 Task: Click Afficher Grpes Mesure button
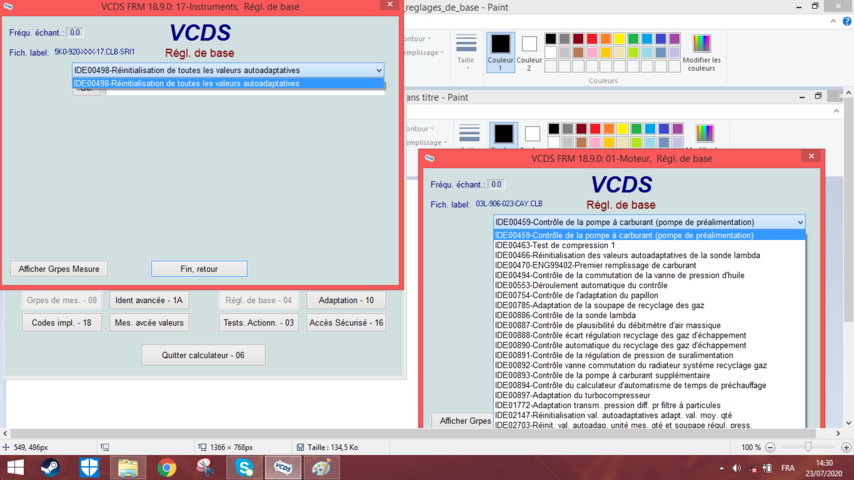[59, 269]
